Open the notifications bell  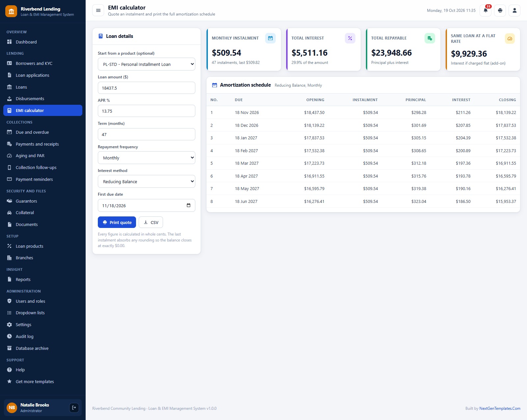pyautogui.click(x=485, y=11)
